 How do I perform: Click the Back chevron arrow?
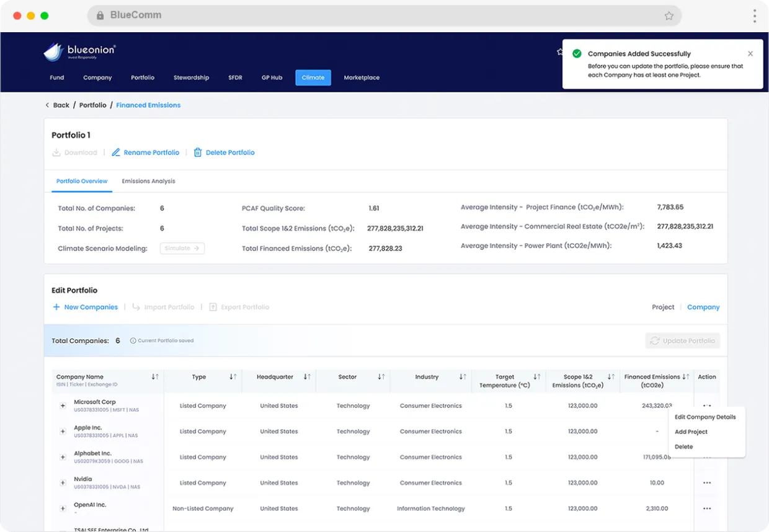(x=47, y=105)
